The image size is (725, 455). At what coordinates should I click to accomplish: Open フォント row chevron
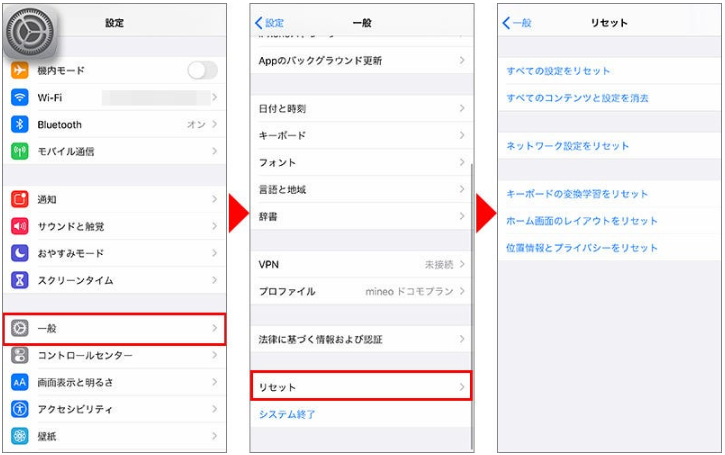point(461,162)
